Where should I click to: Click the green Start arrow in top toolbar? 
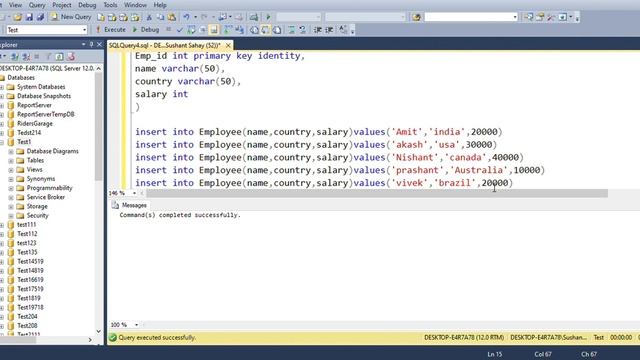(268, 17)
